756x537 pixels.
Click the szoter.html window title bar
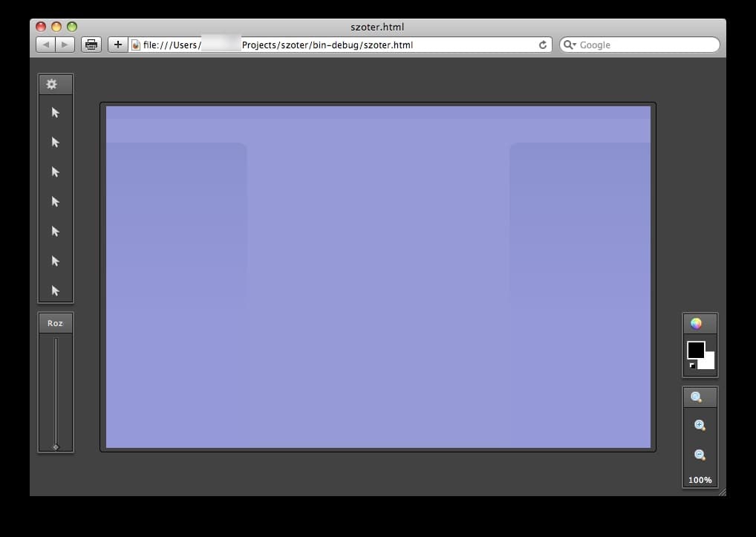click(x=377, y=27)
